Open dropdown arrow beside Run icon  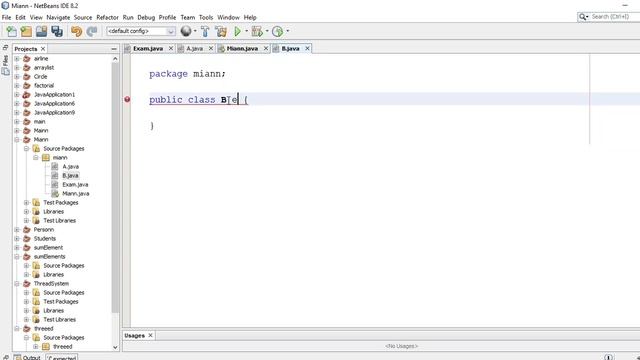pyautogui.click(x=247, y=31)
